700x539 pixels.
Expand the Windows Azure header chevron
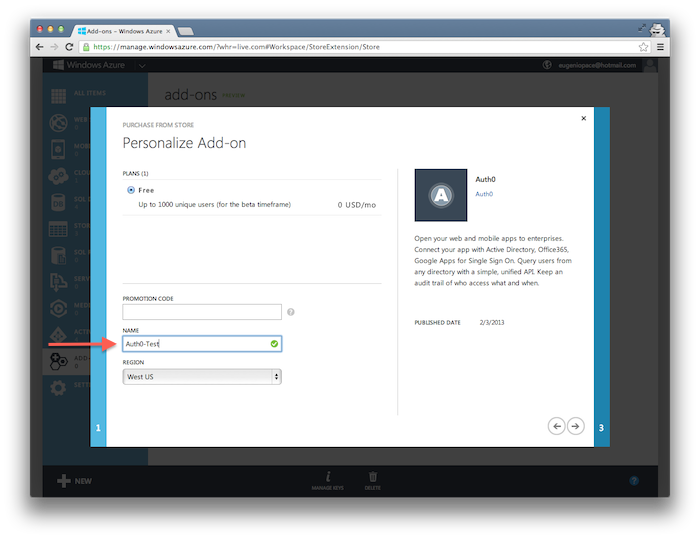click(x=142, y=66)
